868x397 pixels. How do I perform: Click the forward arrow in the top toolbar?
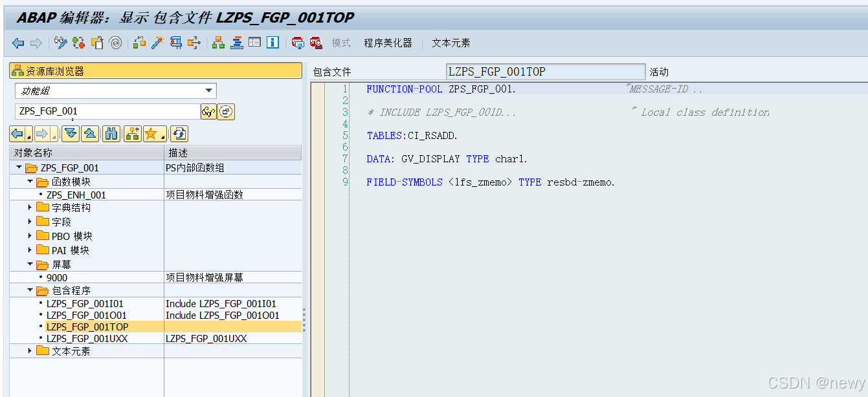[36, 43]
